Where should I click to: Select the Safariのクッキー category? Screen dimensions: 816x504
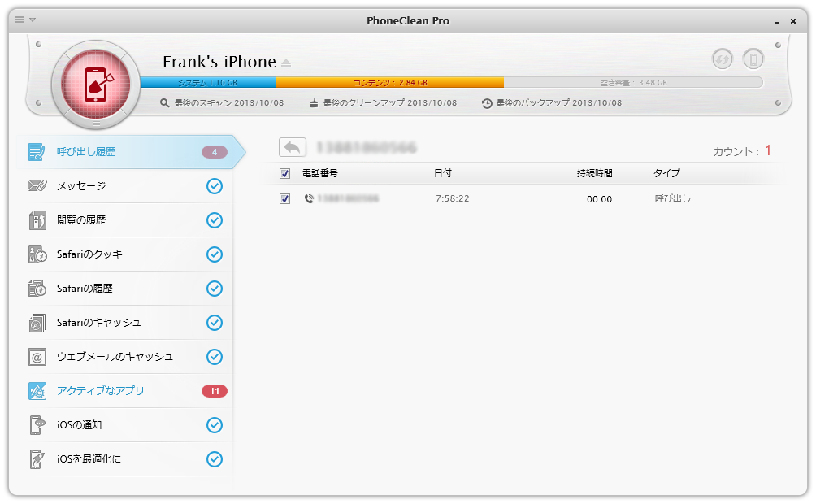tap(127, 254)
